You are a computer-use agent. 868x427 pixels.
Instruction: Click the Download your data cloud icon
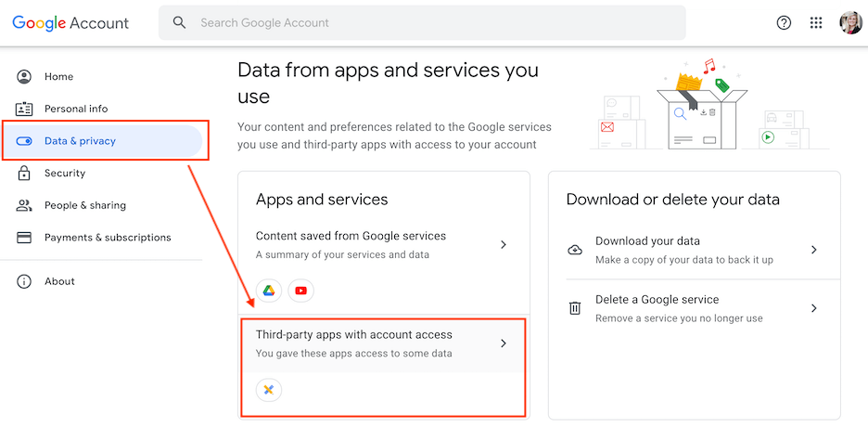click(575, 250)
